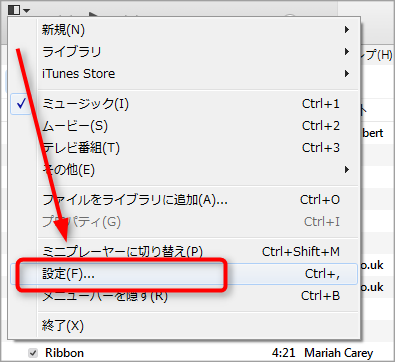Click the dropdown arrow beside window icon
The width and height of the screenshot is (395, 362).
click(x=27, y=11)
